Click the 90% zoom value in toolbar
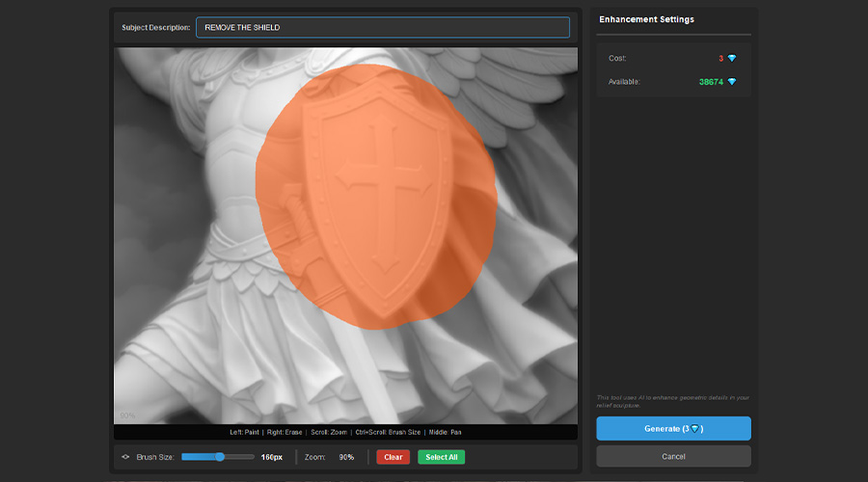868x482 pixels. (x=346, y=457)
